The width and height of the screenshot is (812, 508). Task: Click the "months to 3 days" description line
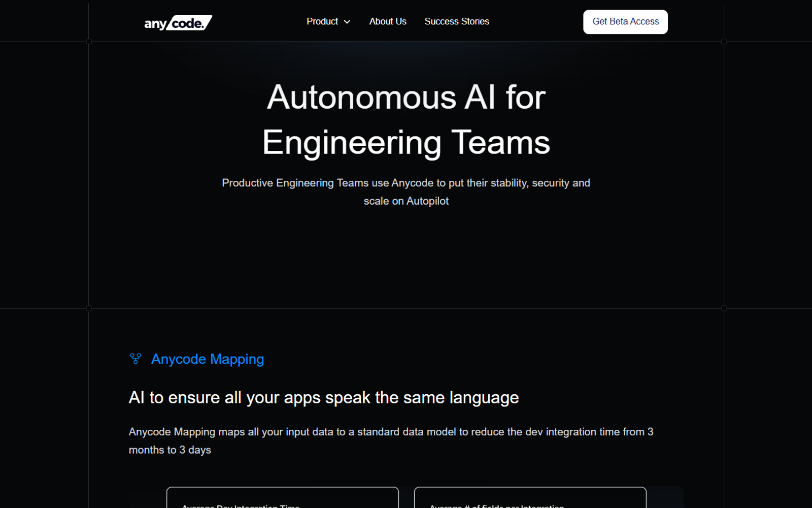170,450
